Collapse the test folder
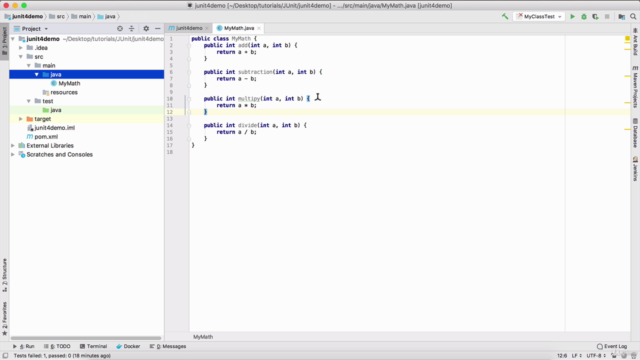The image size is (640, 360). pyautogui.click(x=29, y=101)
